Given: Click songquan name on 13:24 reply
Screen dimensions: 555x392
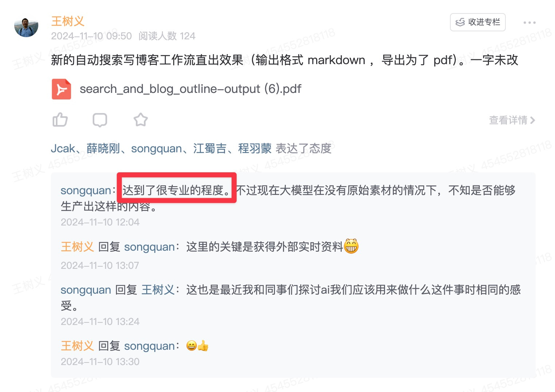Looking at the screenshot, I should (86, 290).
